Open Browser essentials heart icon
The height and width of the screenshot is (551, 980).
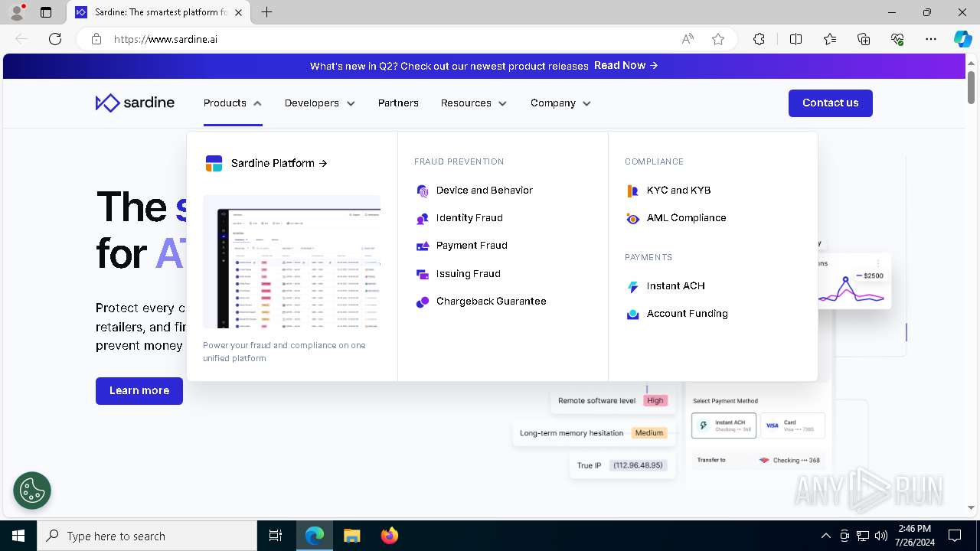(x=897, y=39)
